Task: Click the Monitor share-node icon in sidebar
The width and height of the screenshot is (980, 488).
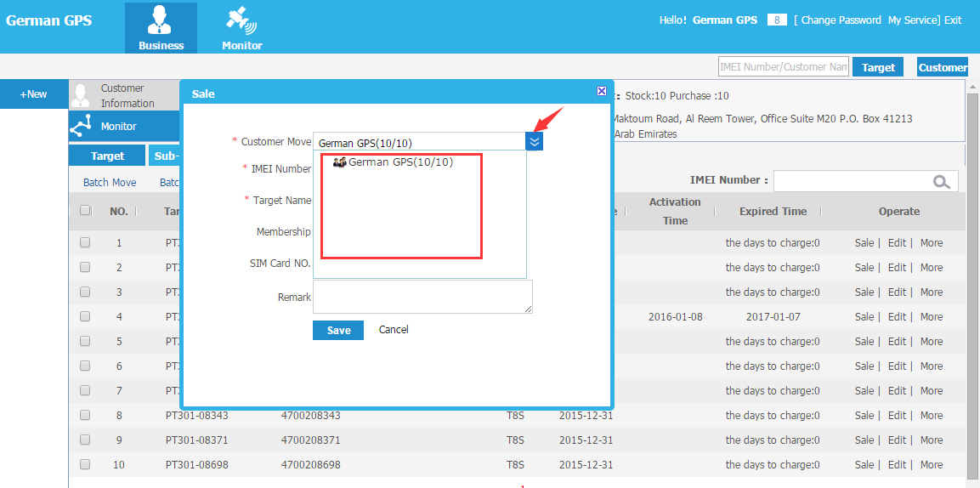Action: pos(82,126)
